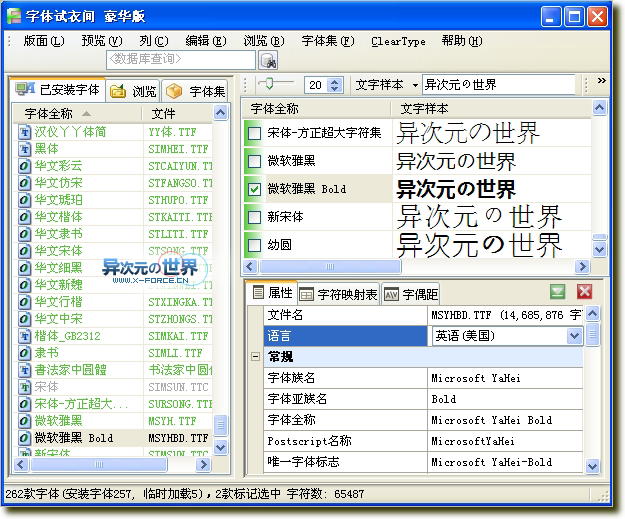
Task: Select the 华文新魏 font row
Action: click(113, 285)
